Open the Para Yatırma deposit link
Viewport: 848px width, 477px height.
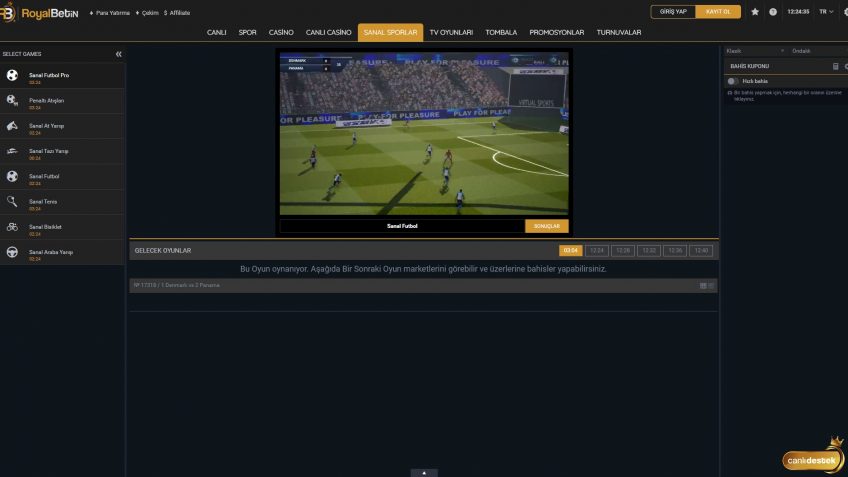[x=110, y=13]
